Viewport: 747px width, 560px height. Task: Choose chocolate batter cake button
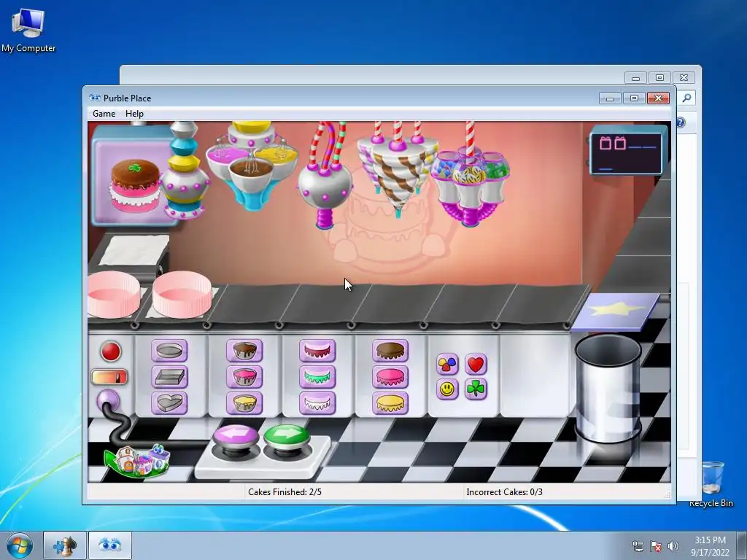click(x=244, y=351)
